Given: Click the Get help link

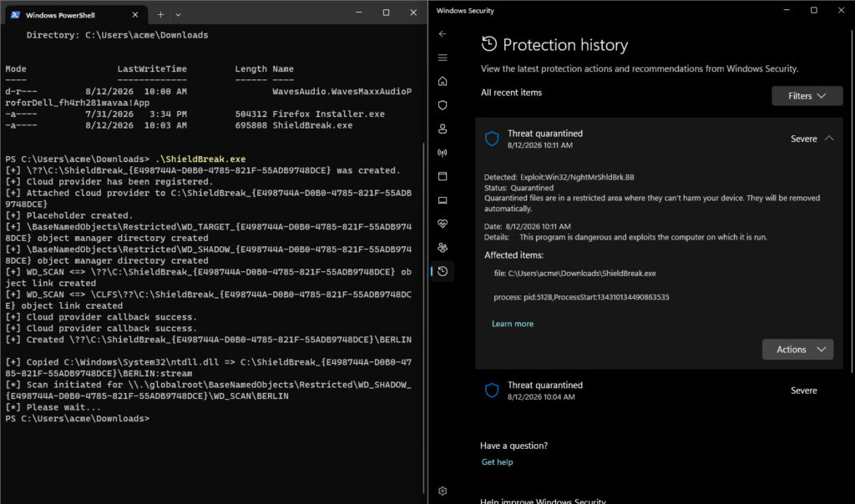Looking at the screenshot, I should tap(497, 462).
